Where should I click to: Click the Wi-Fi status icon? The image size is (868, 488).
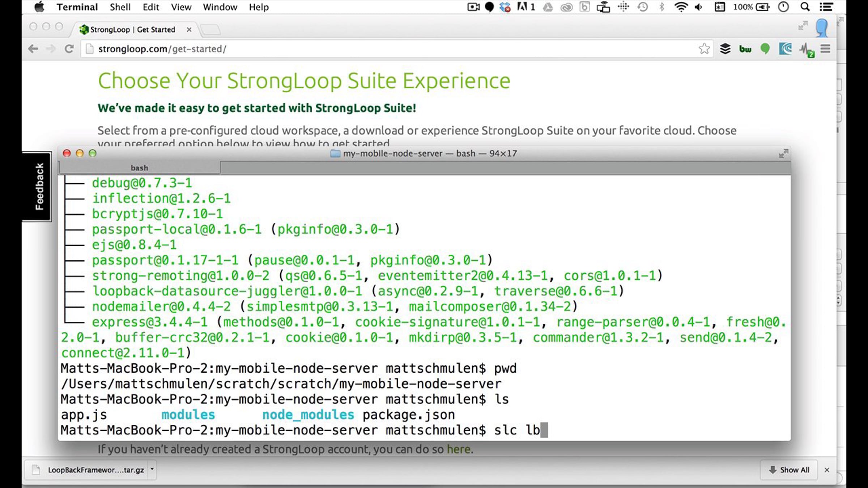click(x=681, y=7)
